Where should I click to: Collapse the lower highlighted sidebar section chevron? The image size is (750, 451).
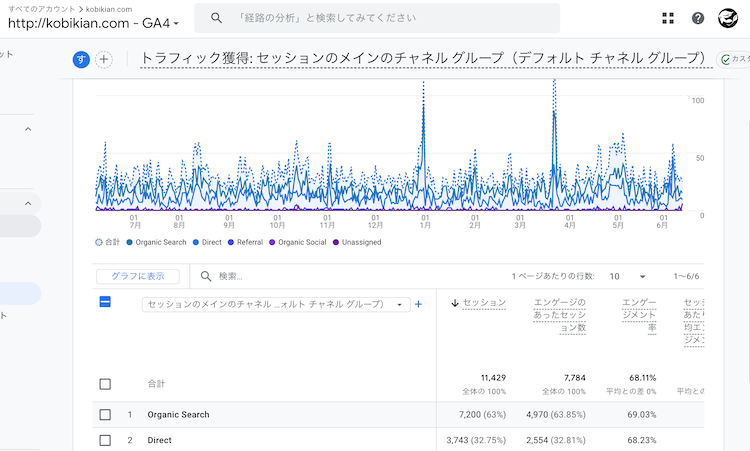coord(28,203)
